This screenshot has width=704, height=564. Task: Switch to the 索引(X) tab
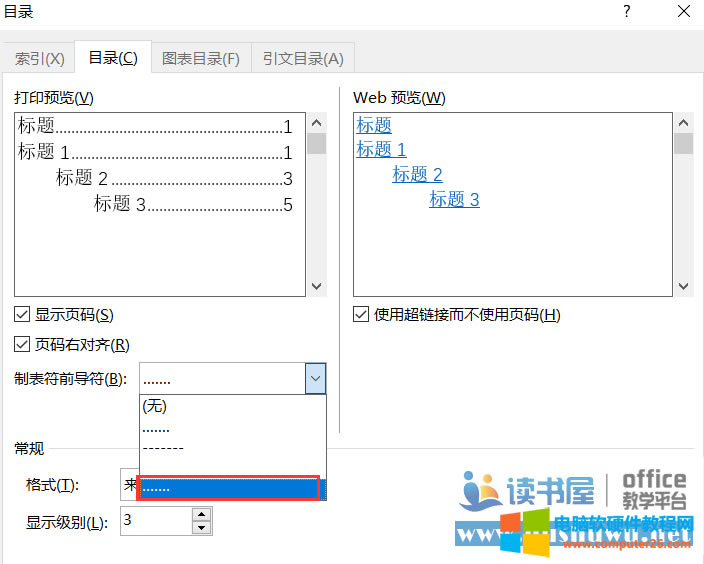tap(39, 58)
